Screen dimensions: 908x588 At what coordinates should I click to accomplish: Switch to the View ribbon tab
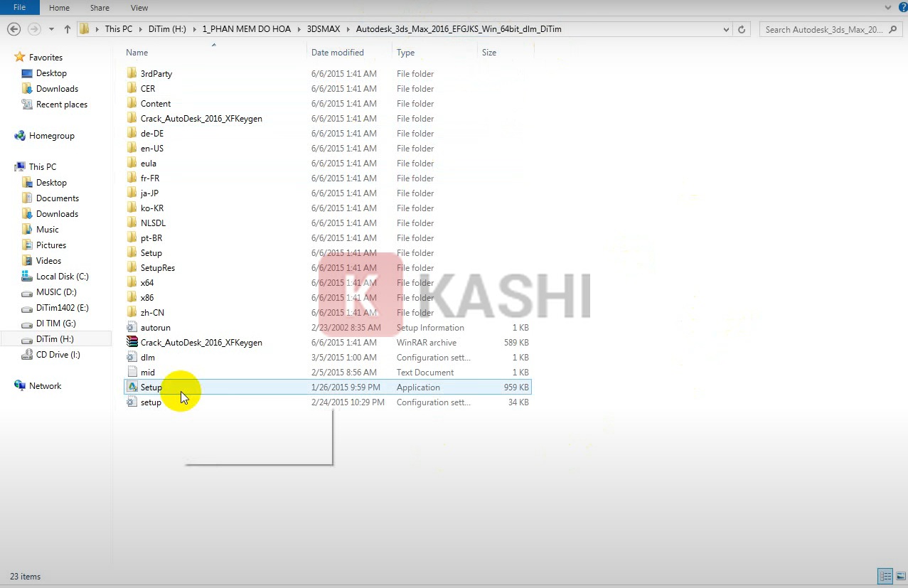pyautogui.click(x=139, y=8)
